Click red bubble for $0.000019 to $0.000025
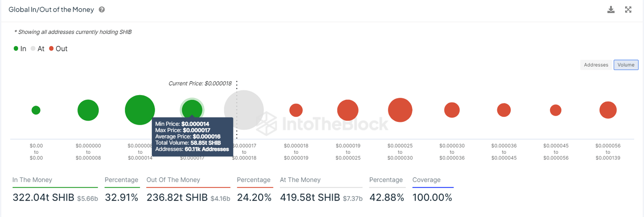 click(x=348, y=111)
